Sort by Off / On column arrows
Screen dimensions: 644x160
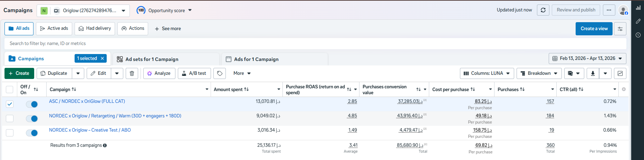click(36, 89)
